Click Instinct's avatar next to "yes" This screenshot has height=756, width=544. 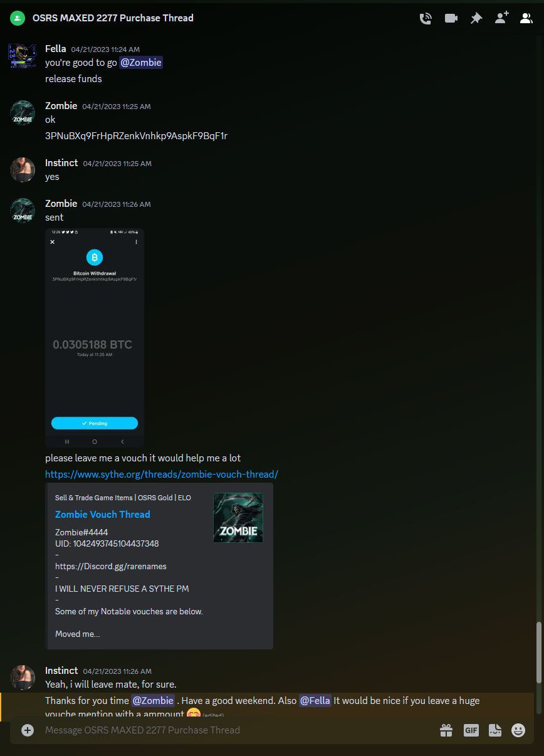pos(23,170)
